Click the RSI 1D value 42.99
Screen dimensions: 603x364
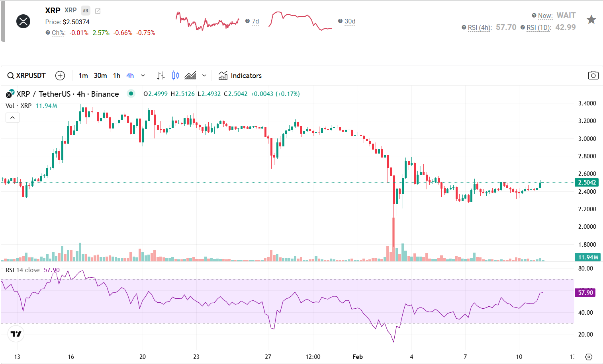(566, 27)
